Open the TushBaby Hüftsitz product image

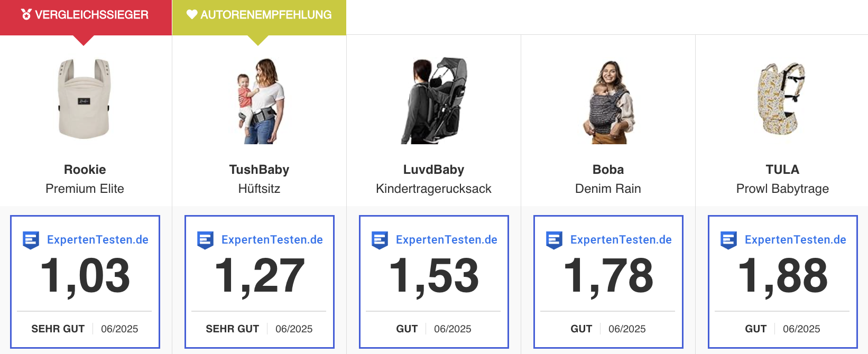pos(260,100)
